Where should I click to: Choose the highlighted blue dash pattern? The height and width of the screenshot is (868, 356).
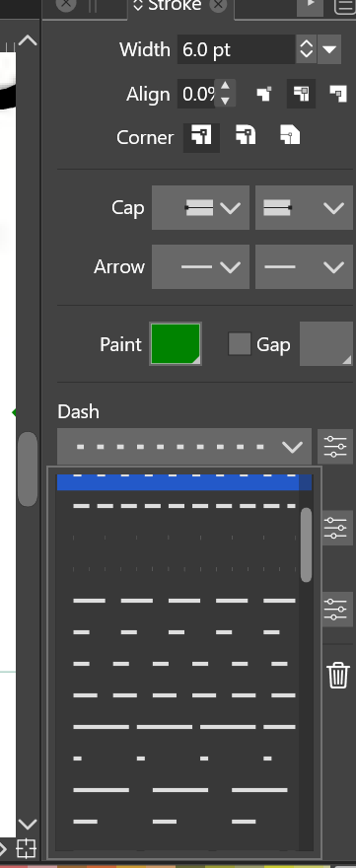[x=178, y=481]
